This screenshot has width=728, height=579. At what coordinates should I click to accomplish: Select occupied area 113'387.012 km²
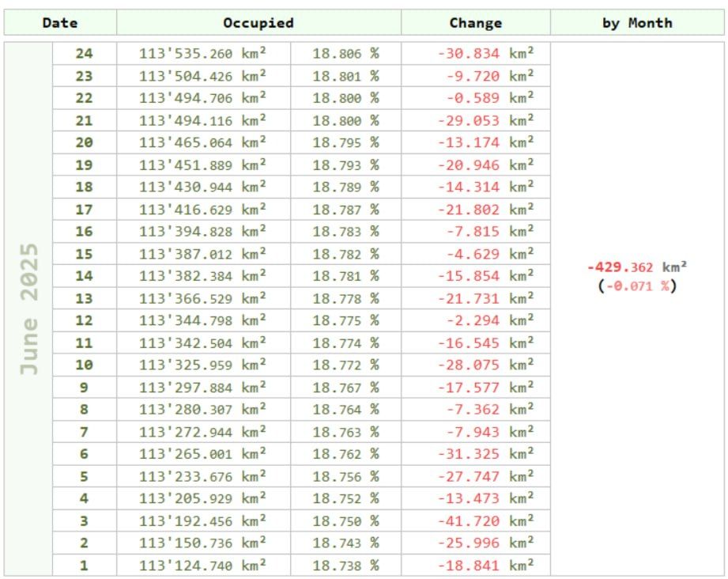(x=202, y=254)
